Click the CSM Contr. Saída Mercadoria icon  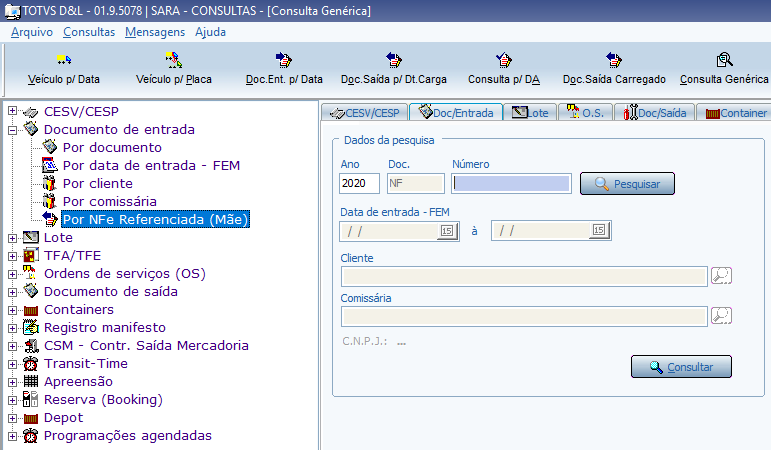[31, 345]
